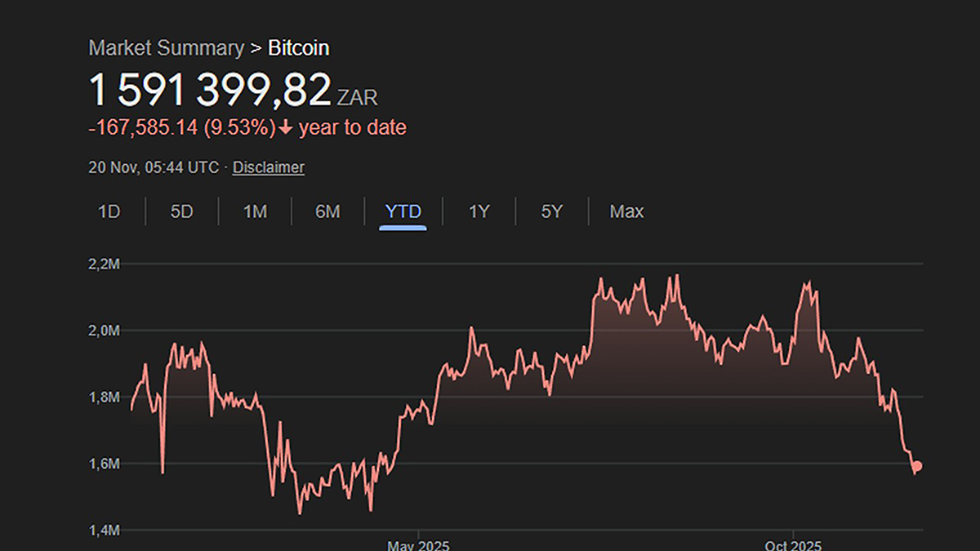
Task: Click the 1,4M y-axis label
Action: pyautogui.click(x=105, y=529)
